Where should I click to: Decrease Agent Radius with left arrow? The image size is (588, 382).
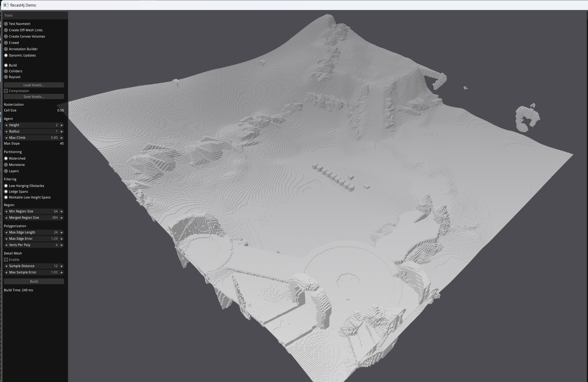tap(6, 131)
